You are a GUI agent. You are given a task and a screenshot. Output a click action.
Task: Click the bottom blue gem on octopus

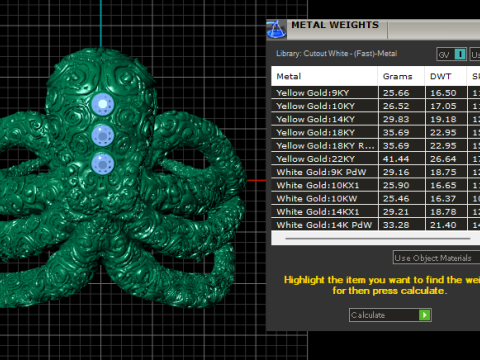[x=103, y=164]
